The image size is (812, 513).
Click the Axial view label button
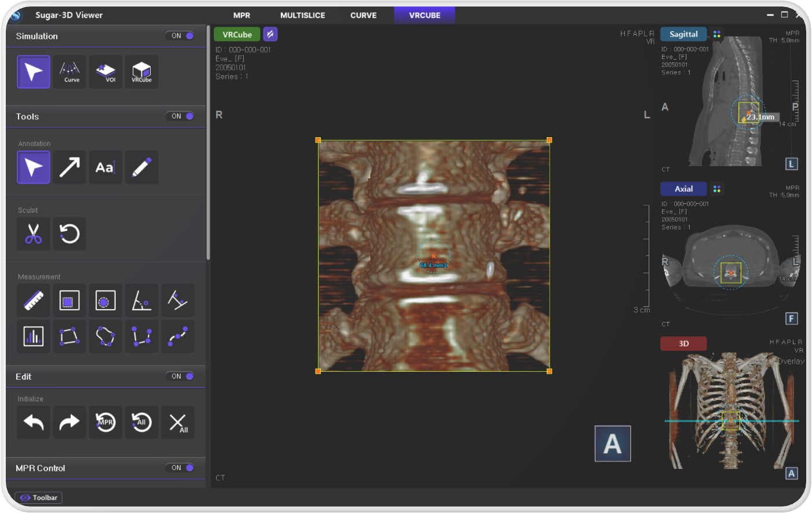[x=683, y=189]
